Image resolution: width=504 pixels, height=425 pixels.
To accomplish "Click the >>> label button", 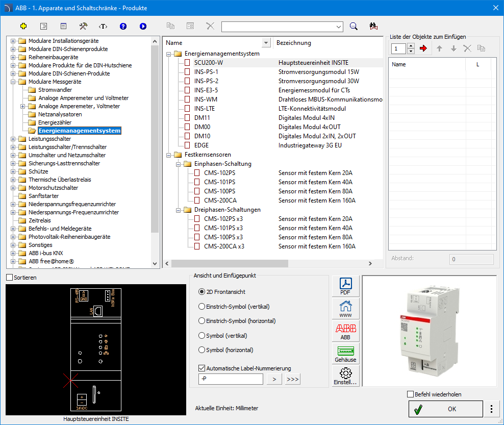I will click(292, 379).
